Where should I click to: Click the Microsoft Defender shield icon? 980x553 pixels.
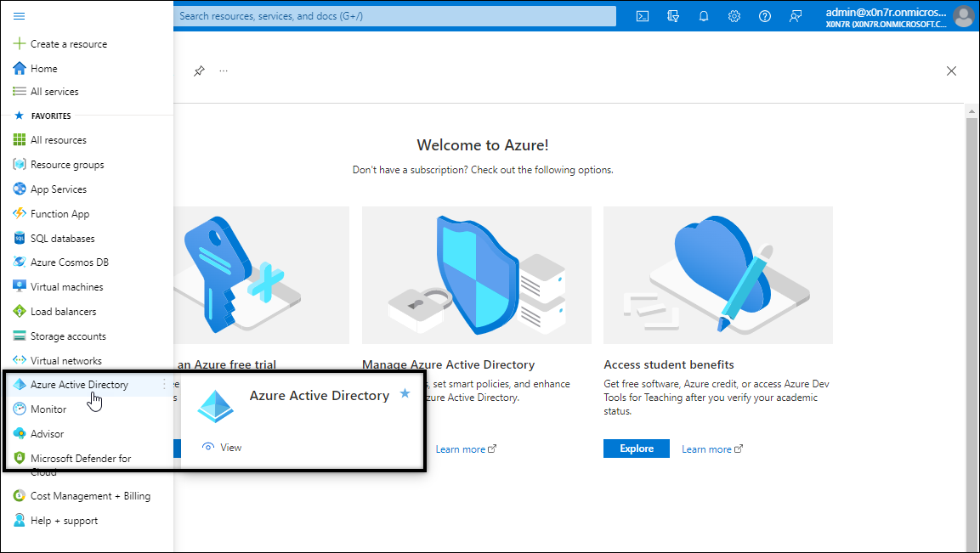pyautogui.click(x=20, y=458)
